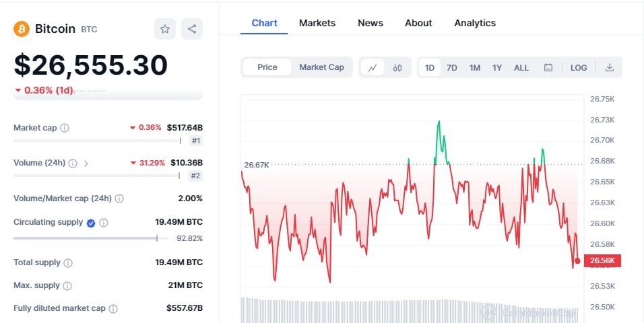The width and height of the screenshot is (644, 323).
Task: Go to the Analytics tab
Action: point(475,23)
